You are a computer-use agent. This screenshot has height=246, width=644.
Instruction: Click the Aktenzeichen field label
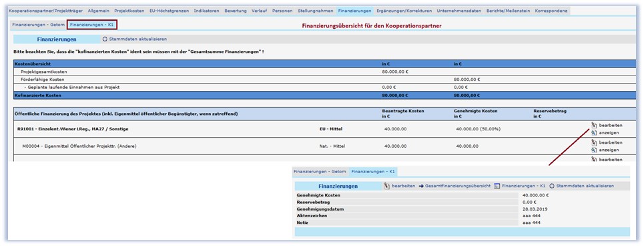click(x=312, y=215)
